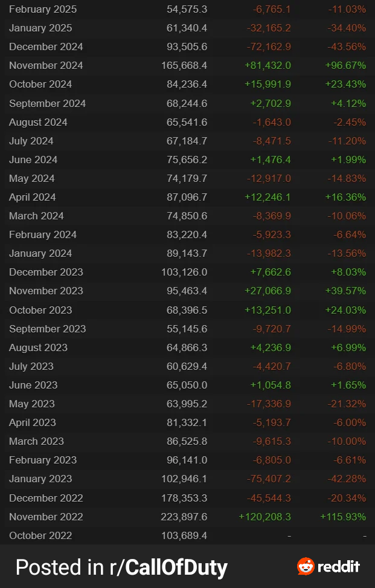Image resolution: width=375 pixels, height=588 pixels.
Task: Click the +2,702.9 gain value
Action: 271,103
